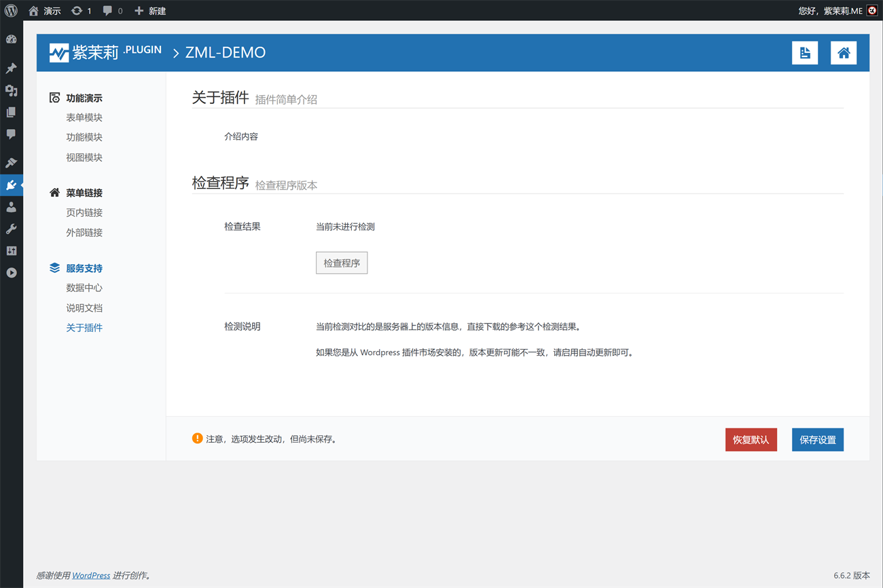The width and height of the screenshot is (883, 588).
Task: Click the 紫茉莉 plugin logo icon
Action: (x=59, y=53)
